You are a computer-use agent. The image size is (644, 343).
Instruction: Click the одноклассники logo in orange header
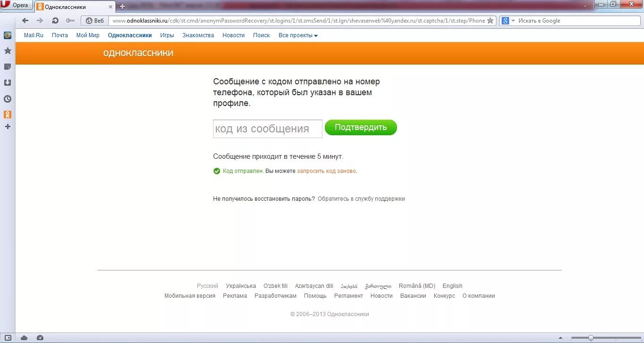click(138, 53)
